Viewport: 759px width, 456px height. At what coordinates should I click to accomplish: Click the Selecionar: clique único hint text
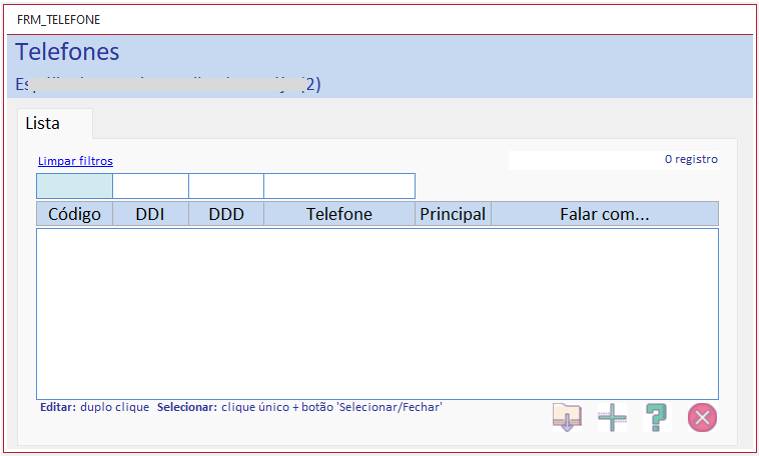300,407
